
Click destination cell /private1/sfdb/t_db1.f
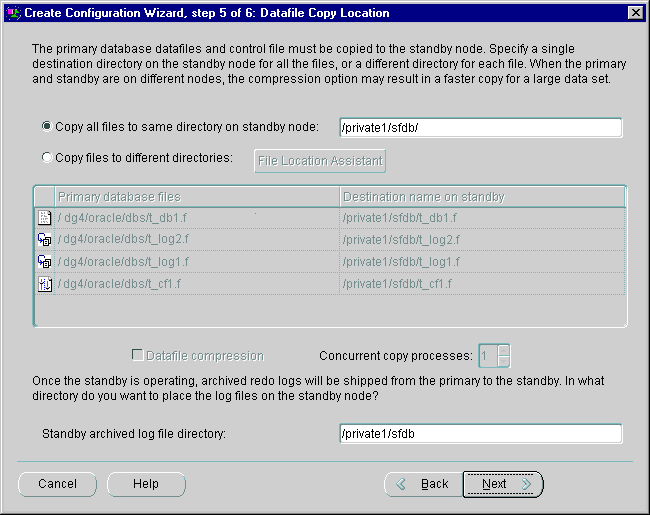pyautogui.click(x=483, y=218)
